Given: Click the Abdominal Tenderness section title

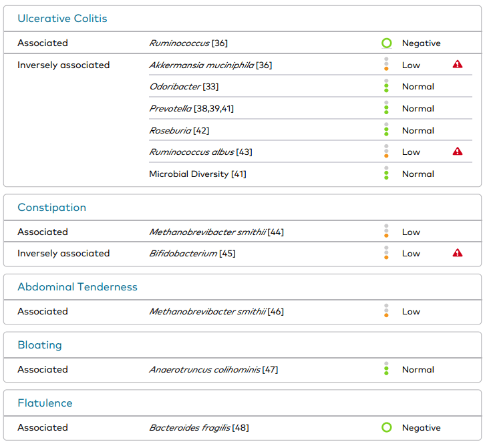Looking at the screenshot, I should [x=77, y=287].
